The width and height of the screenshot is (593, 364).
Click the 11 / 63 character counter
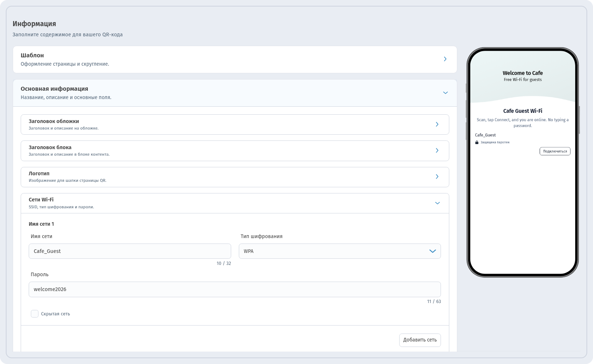click(x=434, y=302)
